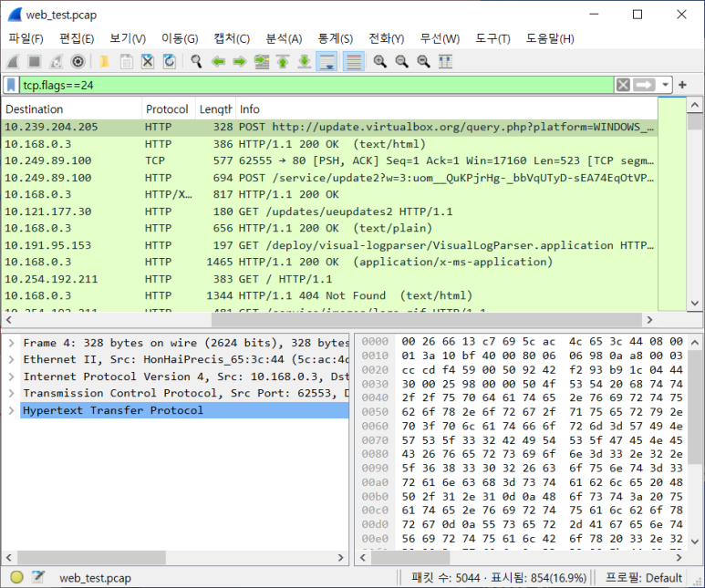This screenshot has width=705, height=588.
Task: Find a packet with magnifier icon
Action: [x=196, y=61]
